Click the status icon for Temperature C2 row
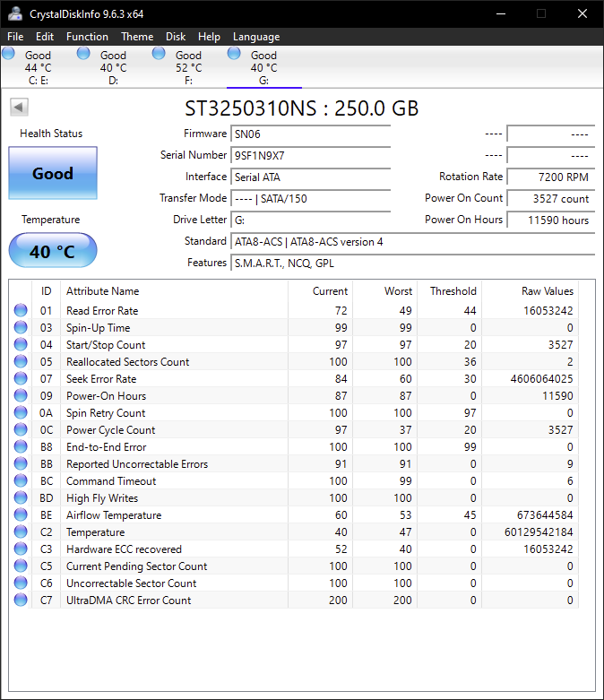 pyautogui.click(x=21, y=531)
